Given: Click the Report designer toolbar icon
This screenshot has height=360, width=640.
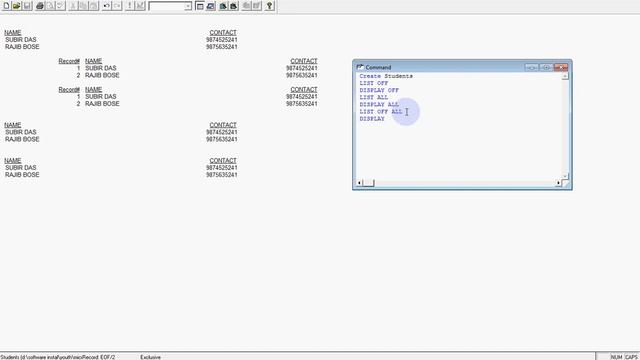Looking at the screenshot, I should 233,6.
